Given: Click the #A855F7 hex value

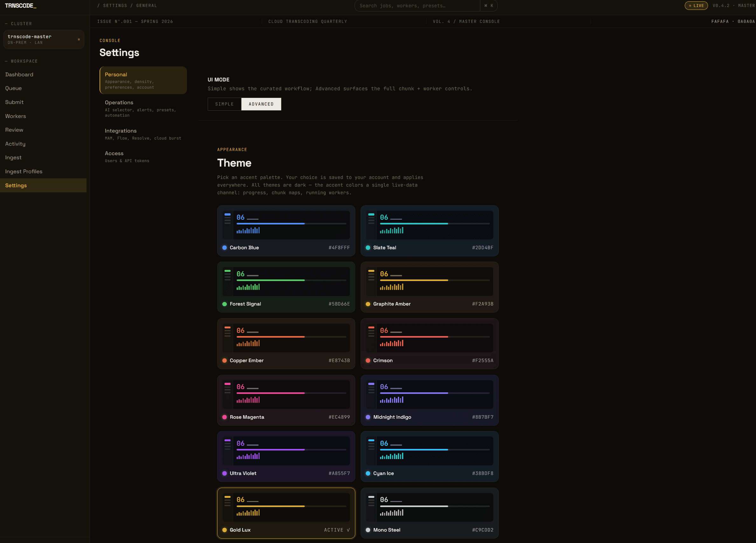Looking at the screenshot, I should (x=339, y=473).
